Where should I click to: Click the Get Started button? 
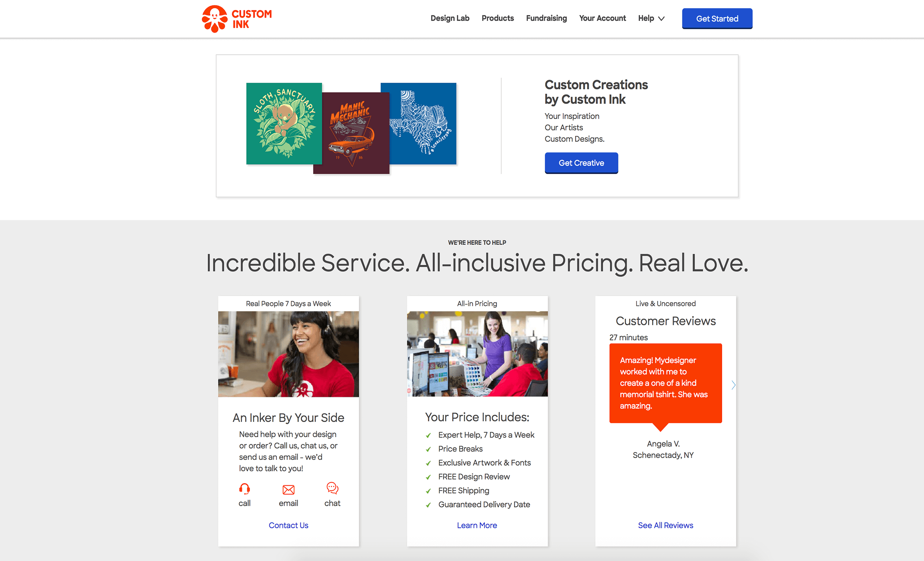coord(717,19)
